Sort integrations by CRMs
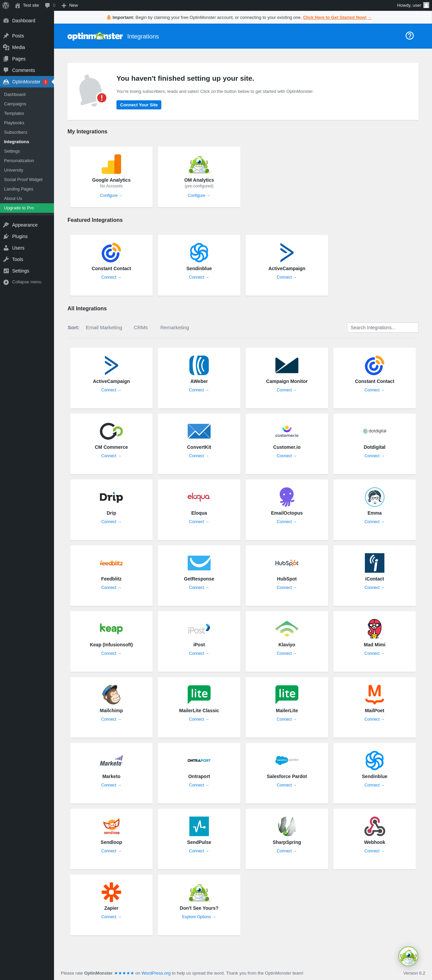Screen dimensions: 432x980 pos(141,328)
